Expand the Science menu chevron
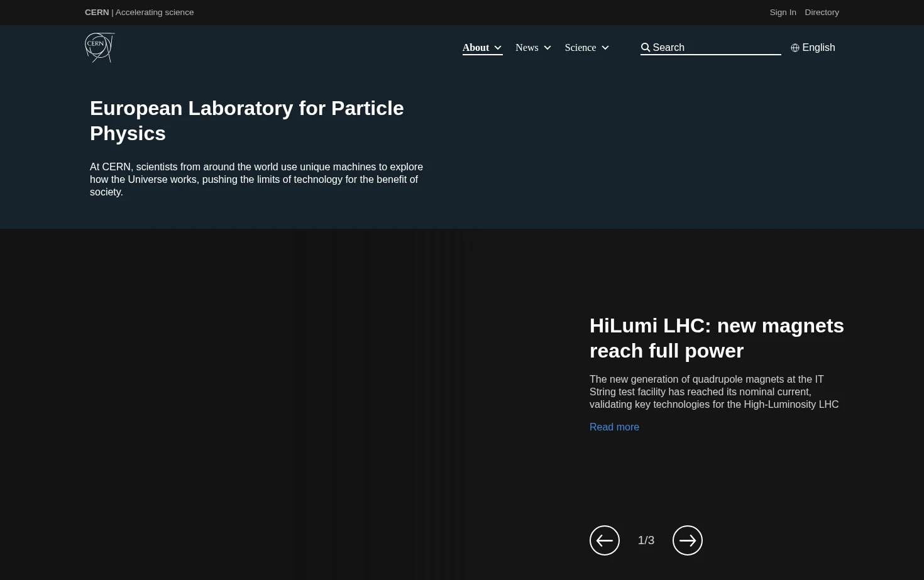The image size is (924, 580). pos(605,48)
